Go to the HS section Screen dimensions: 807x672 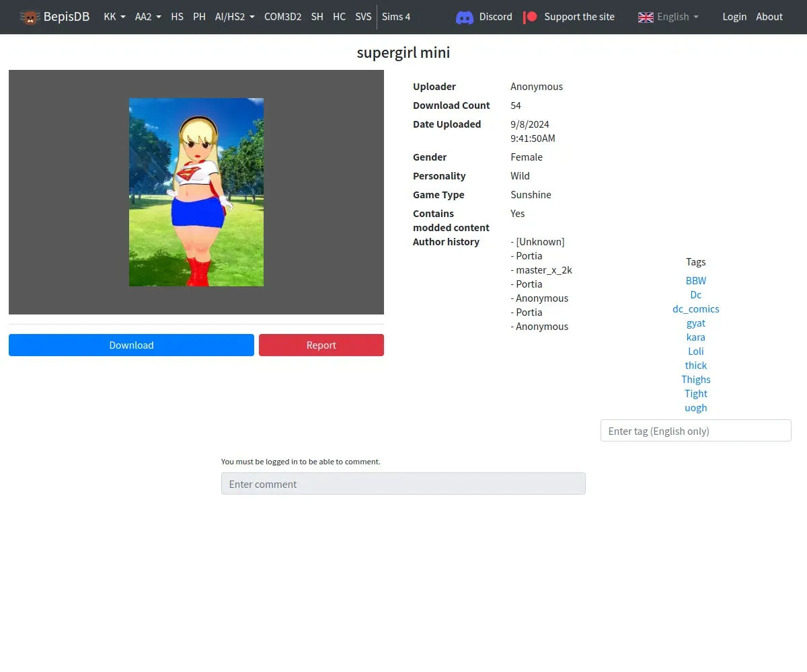click(x=177, y=17)
